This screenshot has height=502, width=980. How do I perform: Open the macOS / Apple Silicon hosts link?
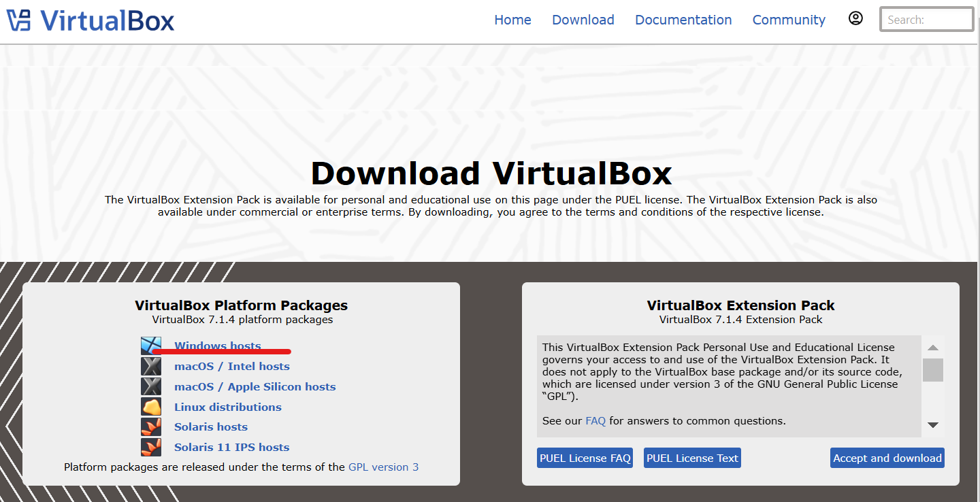tap(255, 386)
